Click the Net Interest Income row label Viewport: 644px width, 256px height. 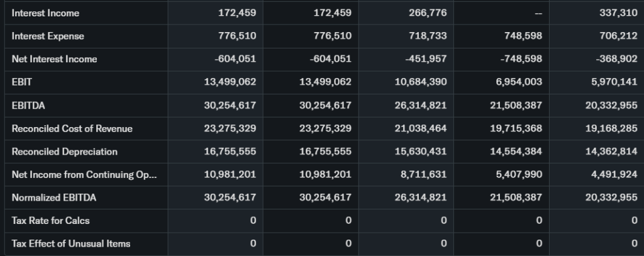(55, 59)
